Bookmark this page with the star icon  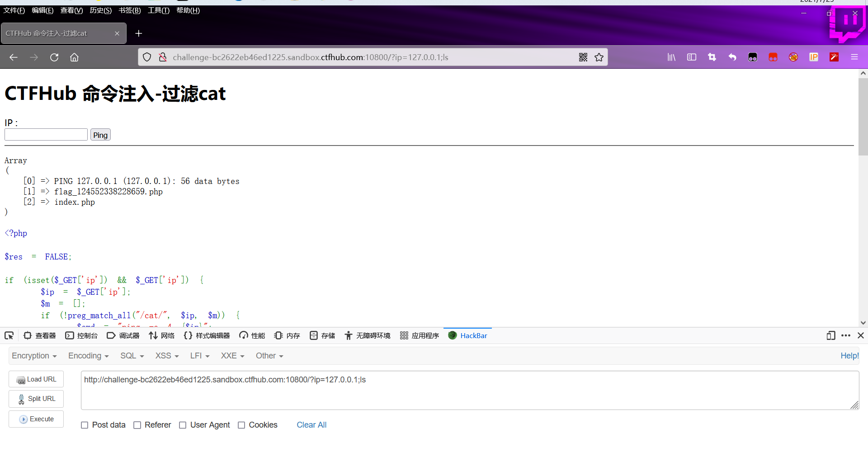coord(599,57)
